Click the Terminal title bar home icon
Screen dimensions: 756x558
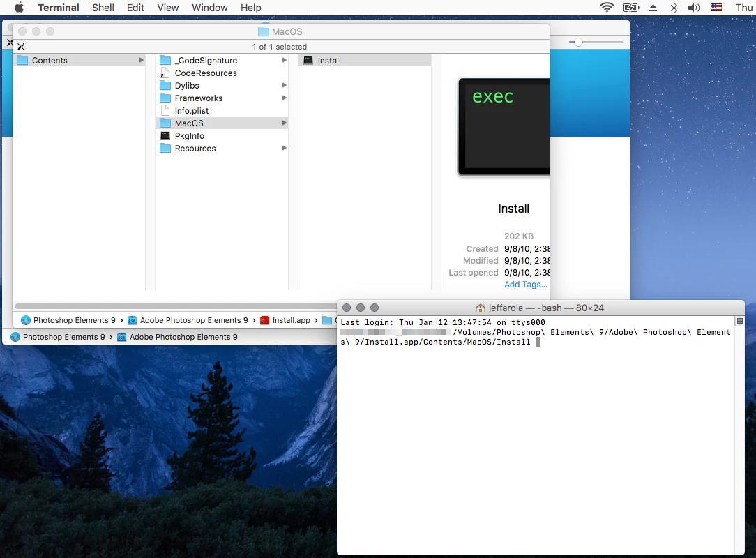tap(481, 308)
